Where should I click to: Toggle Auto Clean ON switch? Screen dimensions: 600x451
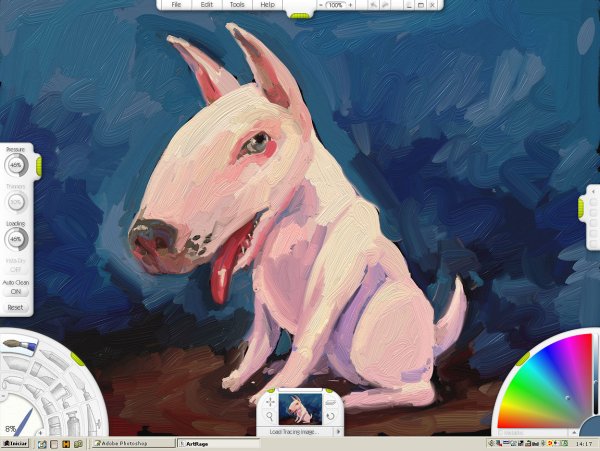coord(16,291)
